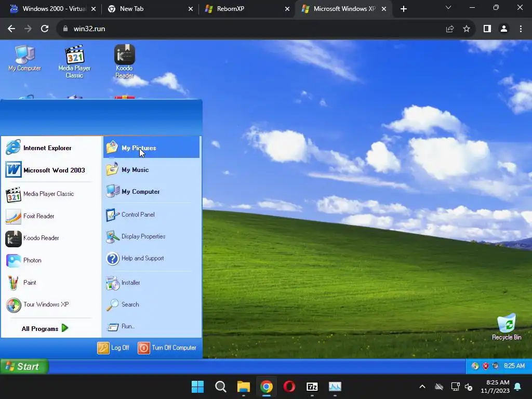
Task: Click the XP tray security shield icon
Action: click(486, 366)
